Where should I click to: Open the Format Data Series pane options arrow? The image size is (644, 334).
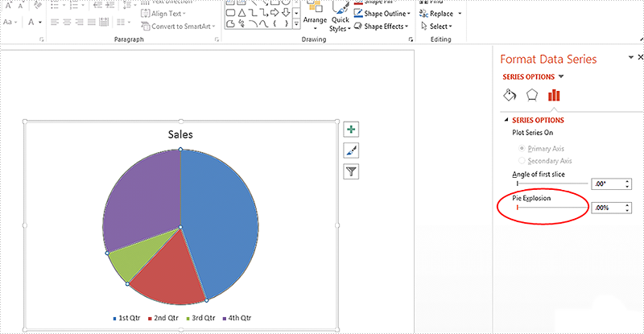coord(631,57)
